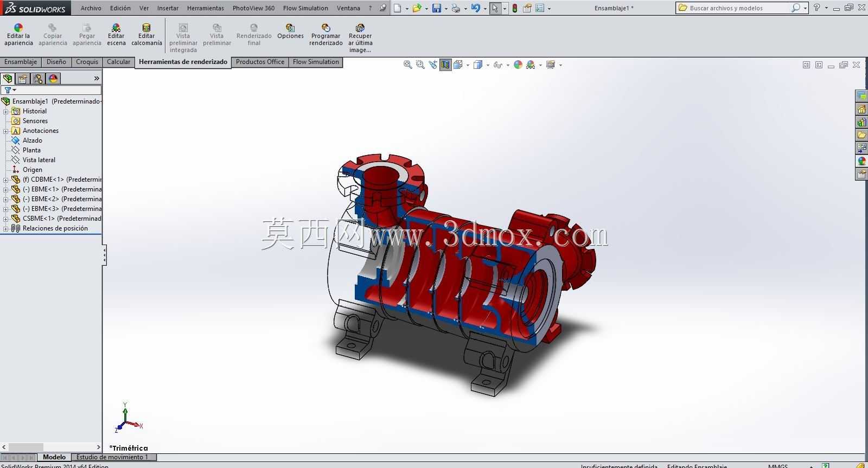This screenshot has width=868, height=468.
Task: Open the Editar escena tool
Action: pos(116,35)
